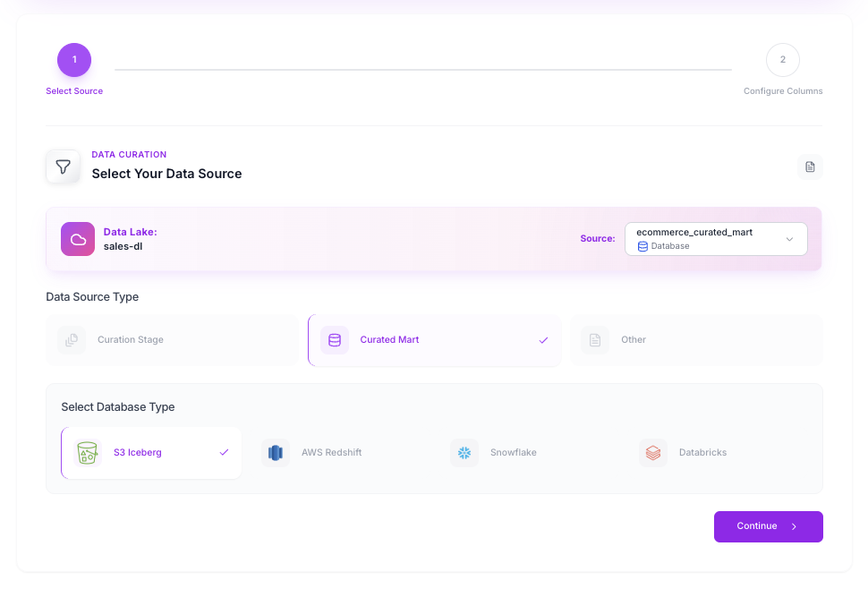
Task: Choose the Other data source type
Action: (x=695, y=340)
